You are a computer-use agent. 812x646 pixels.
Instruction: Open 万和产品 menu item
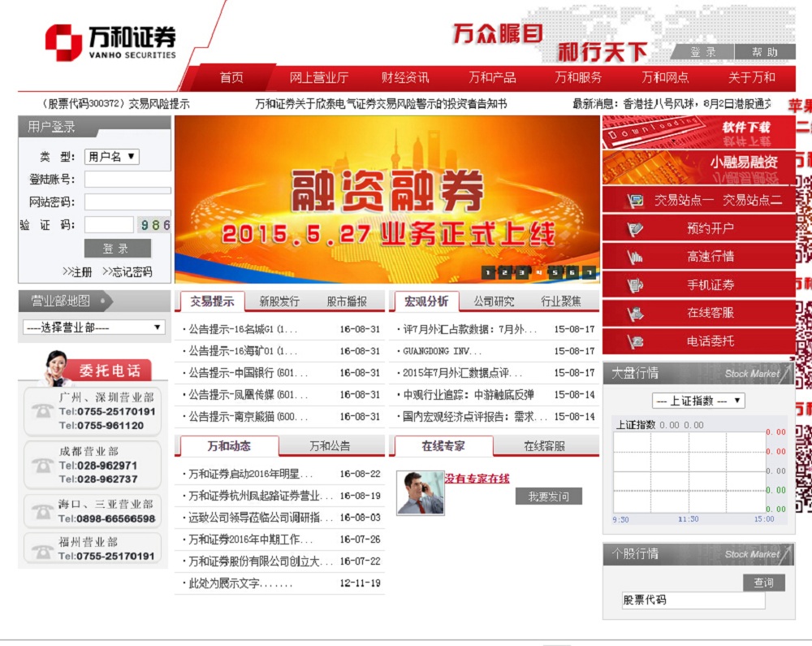(492, 78)
